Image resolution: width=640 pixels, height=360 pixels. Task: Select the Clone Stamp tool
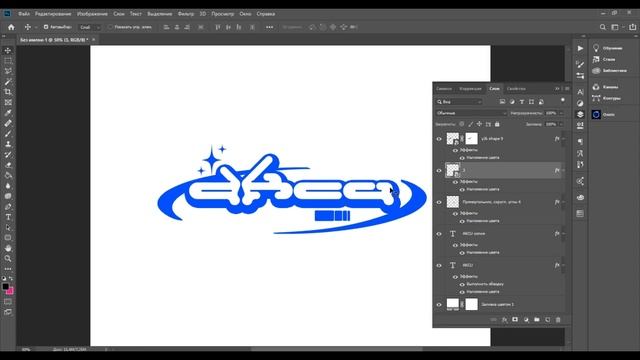point(8,144)
